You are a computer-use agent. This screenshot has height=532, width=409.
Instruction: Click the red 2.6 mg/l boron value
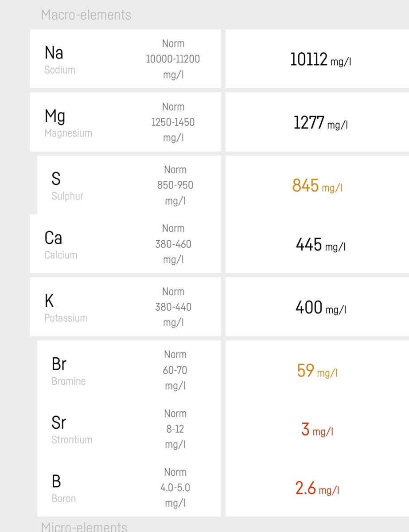[x=317, y=489]
